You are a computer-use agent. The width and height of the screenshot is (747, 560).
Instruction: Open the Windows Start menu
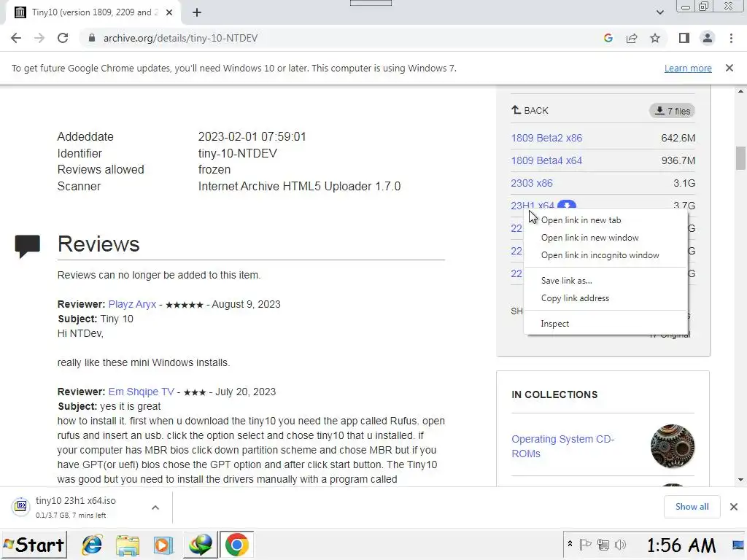(x=34, y=545)
